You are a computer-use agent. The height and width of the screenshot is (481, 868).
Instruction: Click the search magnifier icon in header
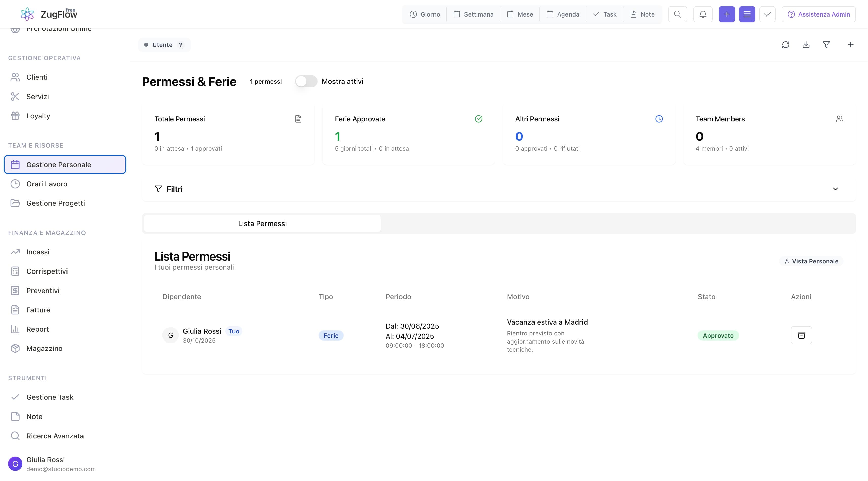(677, 14)
